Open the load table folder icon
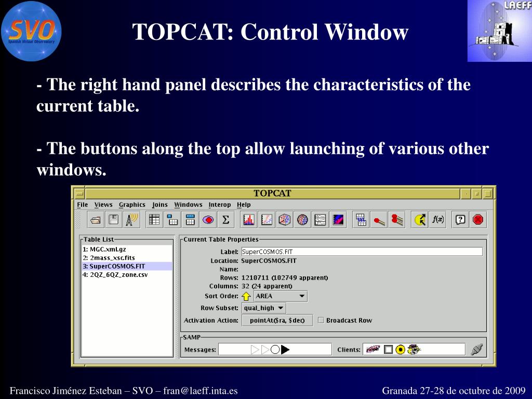 (96, 220)
